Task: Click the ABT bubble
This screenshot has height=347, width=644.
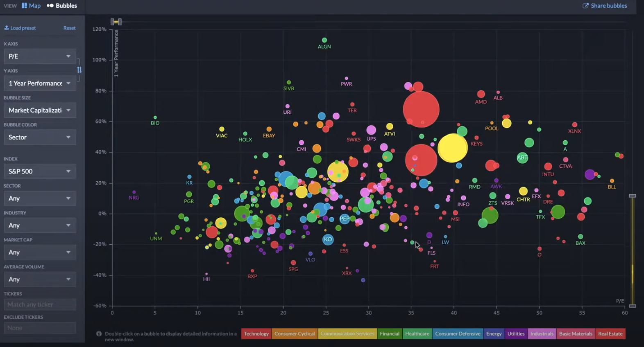Action: (x=522, y=158)
